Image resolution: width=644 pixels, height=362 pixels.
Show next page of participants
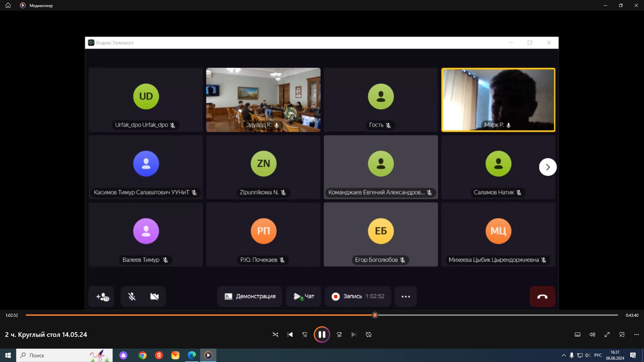coord(548,167)
